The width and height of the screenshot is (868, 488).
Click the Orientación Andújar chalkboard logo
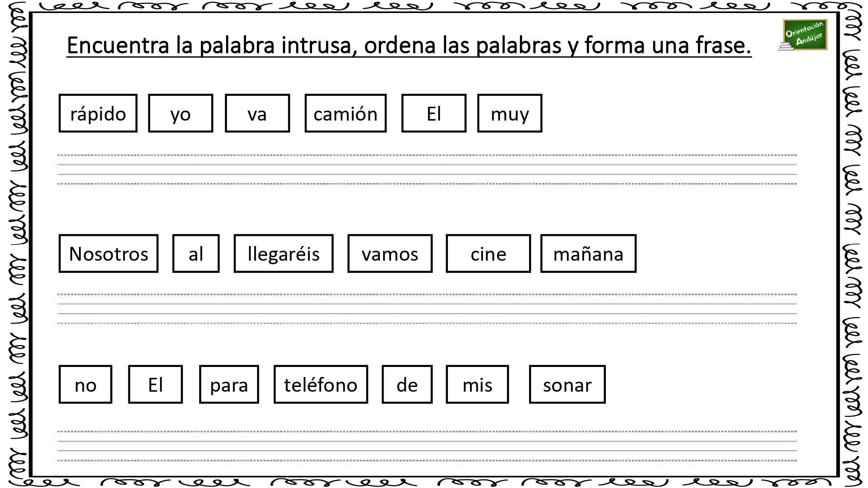803,36
